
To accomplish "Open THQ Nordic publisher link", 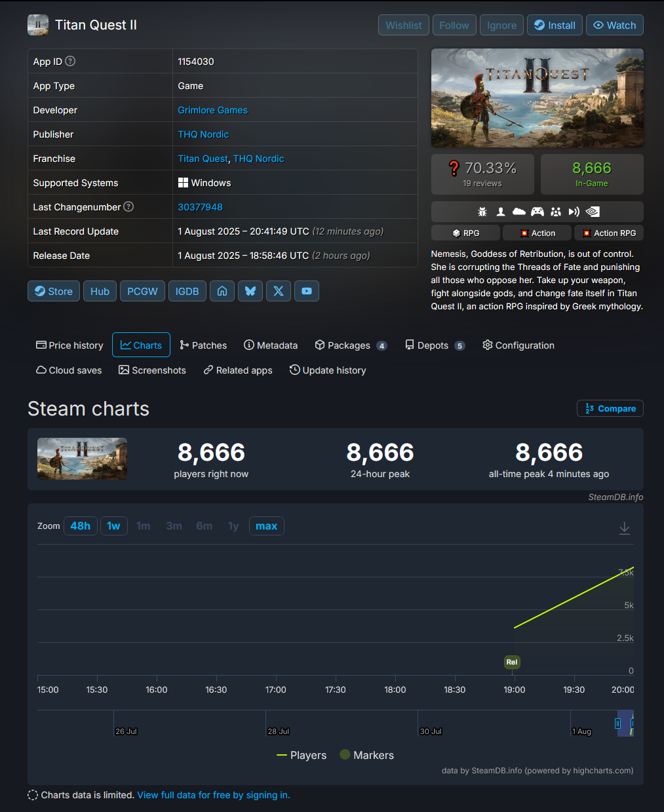I will pyautogui.click(x=203, y=134).
